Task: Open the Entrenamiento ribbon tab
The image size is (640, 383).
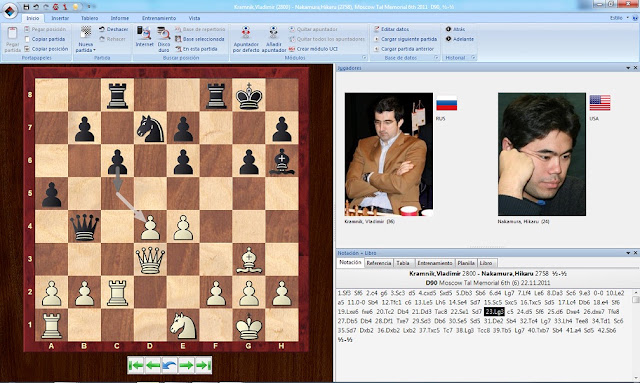Action: 159,18
